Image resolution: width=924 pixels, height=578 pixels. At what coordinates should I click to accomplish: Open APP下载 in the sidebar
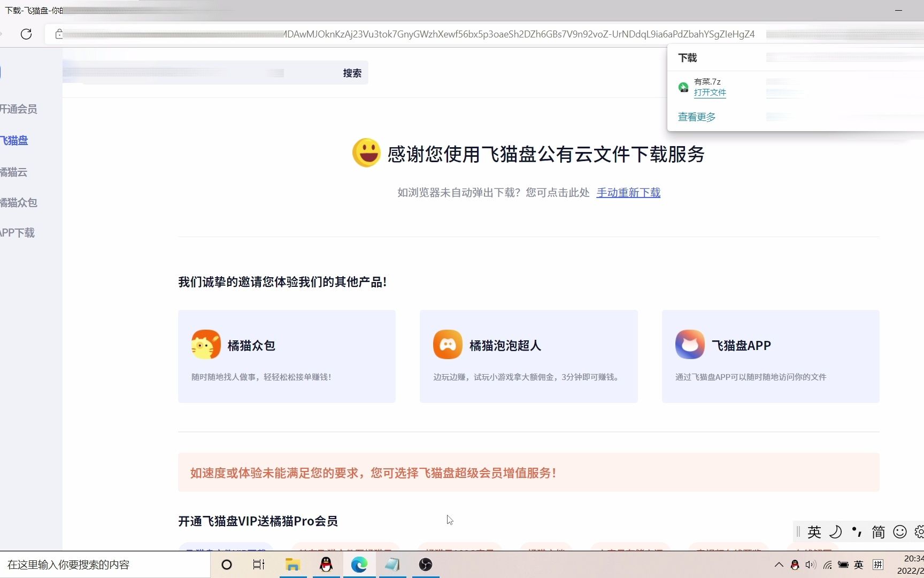coord(18,233)
